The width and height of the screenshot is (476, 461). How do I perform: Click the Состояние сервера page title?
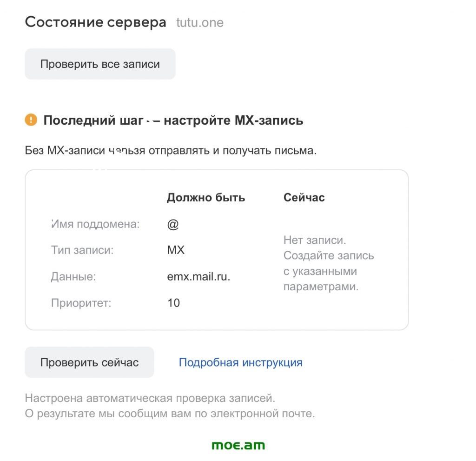(x=95, y=22)
